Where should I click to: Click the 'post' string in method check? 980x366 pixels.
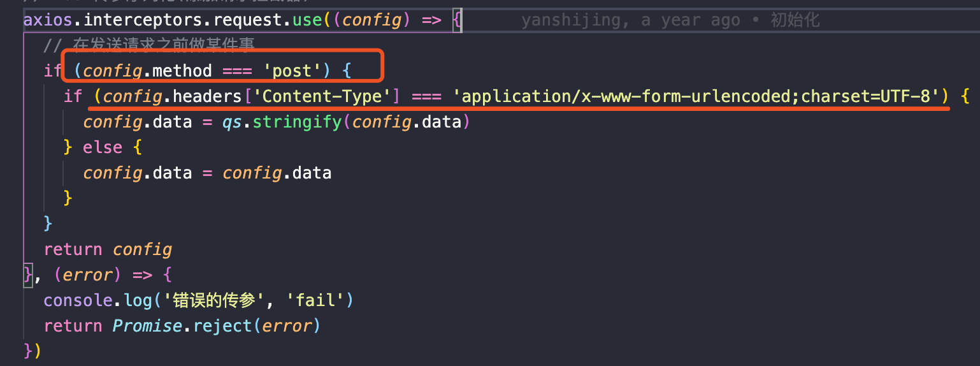point(292,70)
